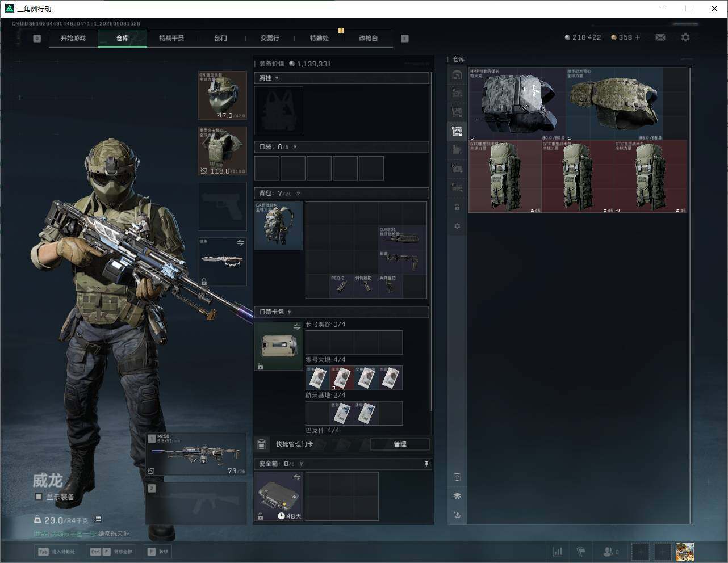Click the Ctrl F 转移全部 button

pyautogui.click(x=111, y=552)
